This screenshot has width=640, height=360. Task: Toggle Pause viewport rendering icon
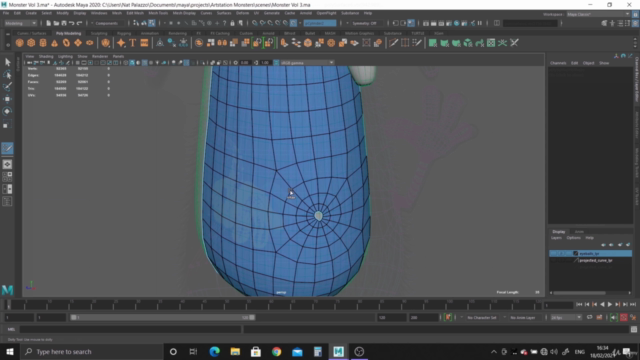[x=480, y=23]
